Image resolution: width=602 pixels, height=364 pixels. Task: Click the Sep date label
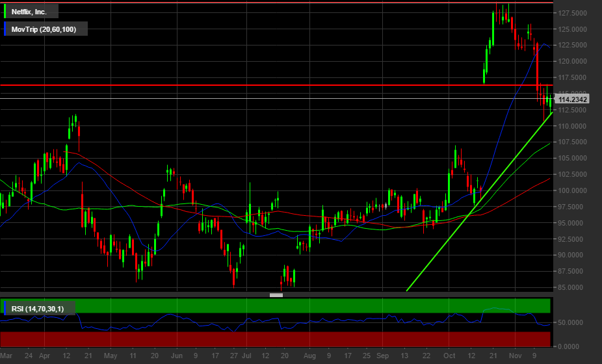382,356
